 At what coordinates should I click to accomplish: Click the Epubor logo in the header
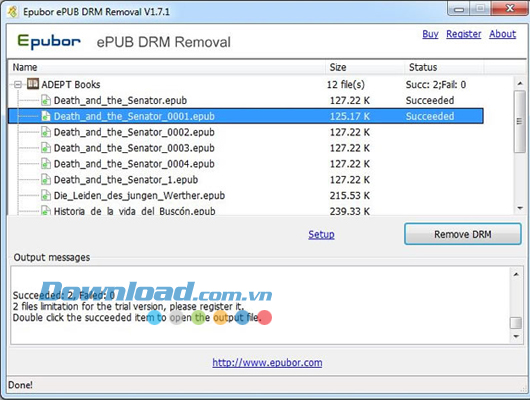coord(49,42)
